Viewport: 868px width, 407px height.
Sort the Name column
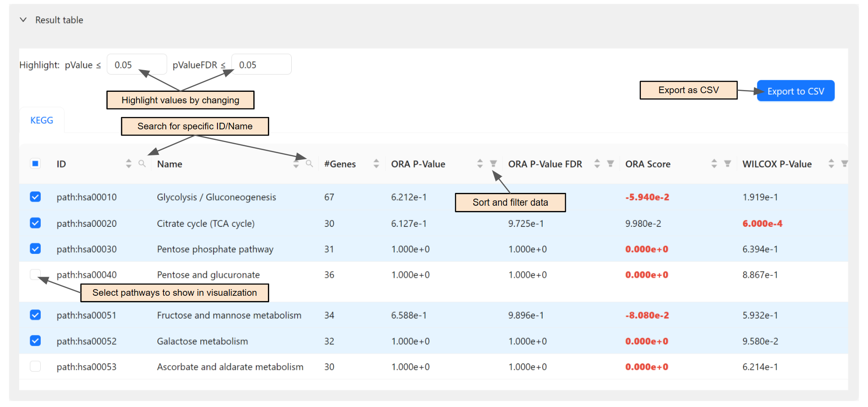[296, 163]
